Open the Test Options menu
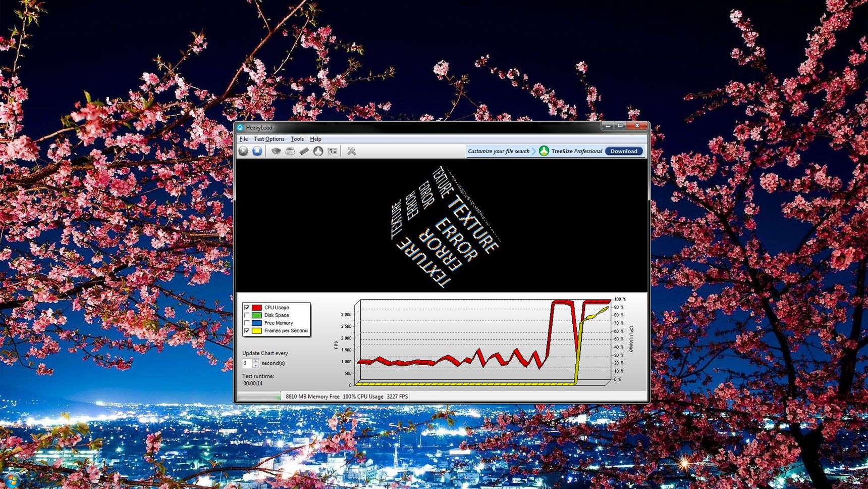Image resolution: width=868 pixels, height=489 pixels. (x=269, y=139)
